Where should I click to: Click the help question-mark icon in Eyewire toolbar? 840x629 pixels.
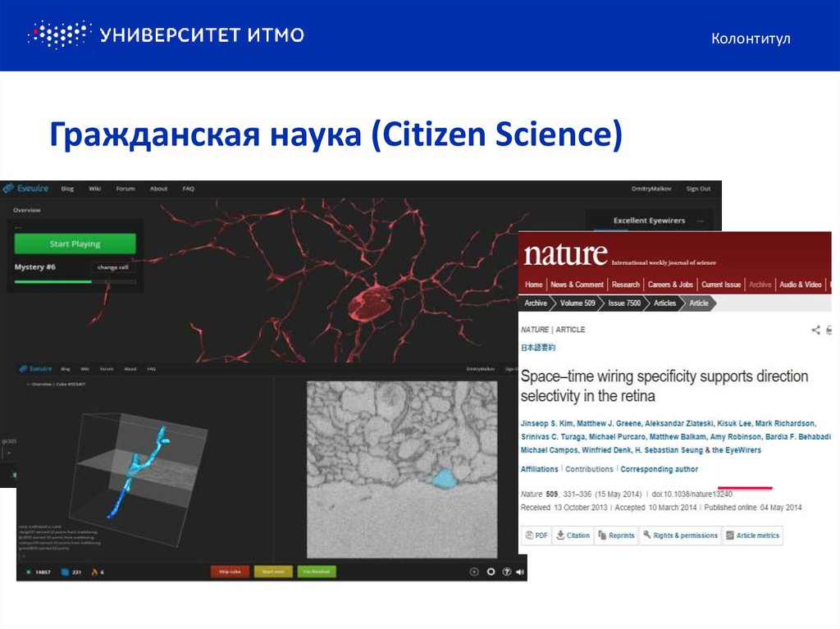click(507, 572)
